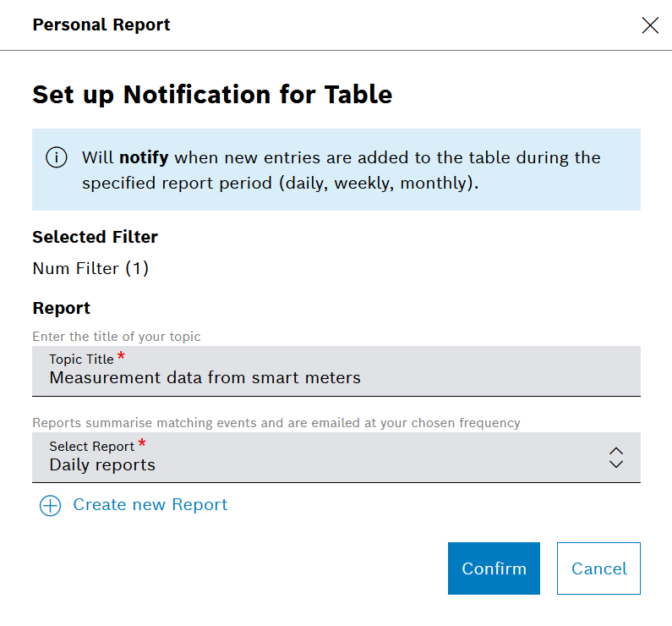
Task: Click the up-down chevron icon on Select Report
Action: (x=616, y=458)
